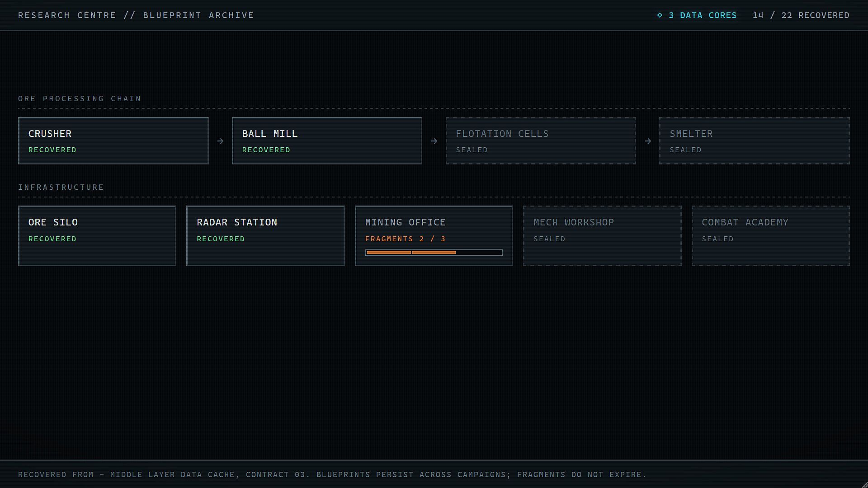
Task: Click the RECOVERED status under Radar Station
Action: coord(221,239)
